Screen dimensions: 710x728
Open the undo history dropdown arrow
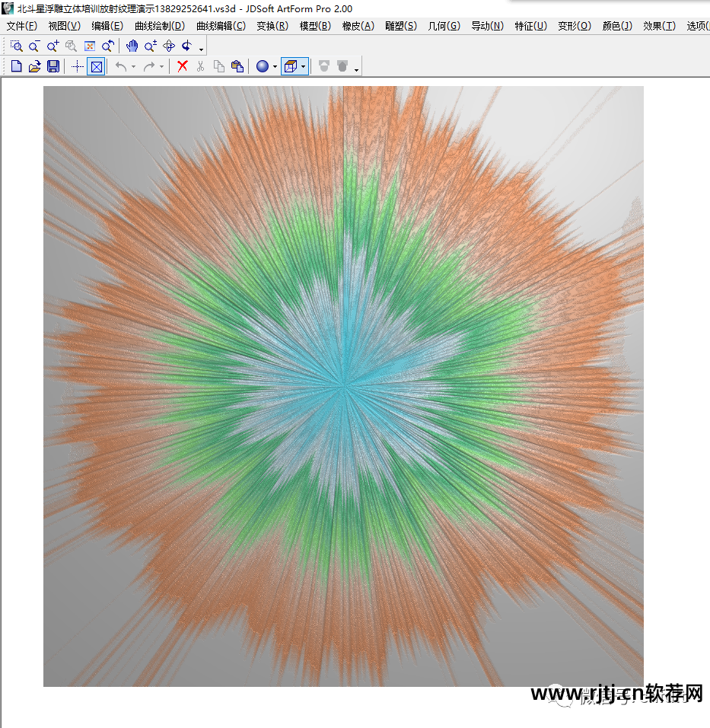[133, 67]
